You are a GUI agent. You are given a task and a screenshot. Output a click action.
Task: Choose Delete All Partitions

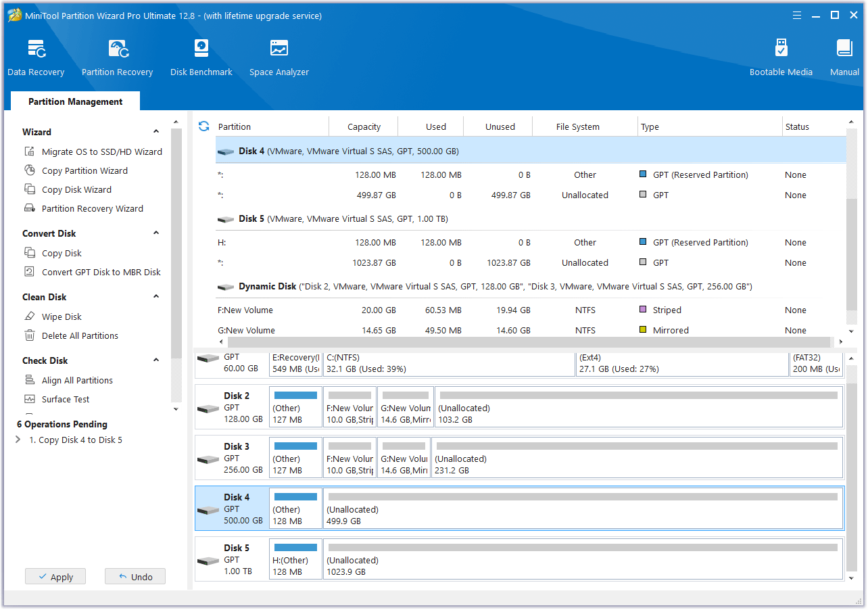pyautogui.click(x=80, y=335)
